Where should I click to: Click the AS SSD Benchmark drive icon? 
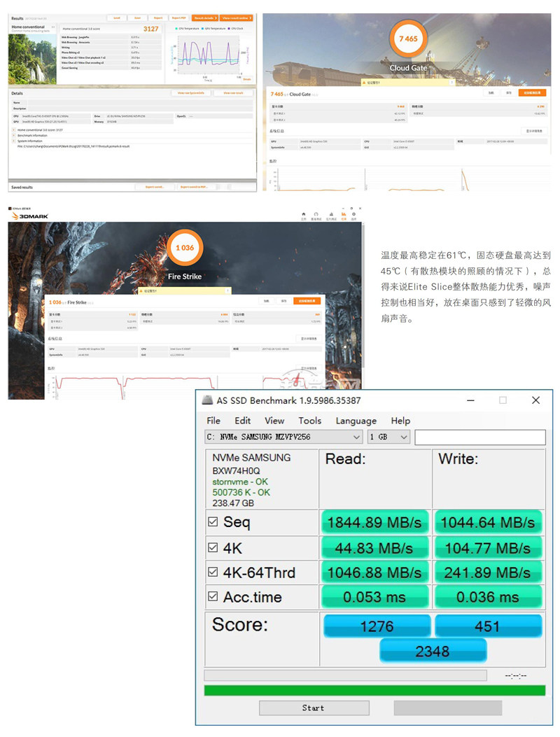click(207, 400)
